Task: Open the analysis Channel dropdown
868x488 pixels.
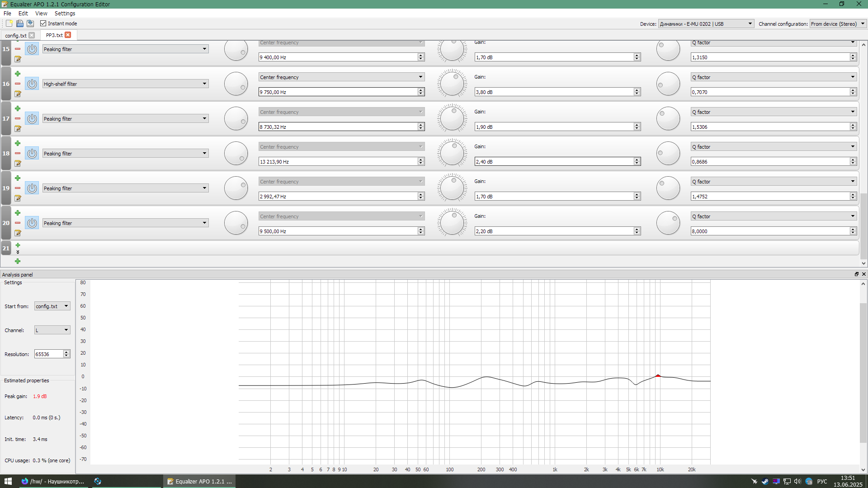Action: (x=52, y=330)
